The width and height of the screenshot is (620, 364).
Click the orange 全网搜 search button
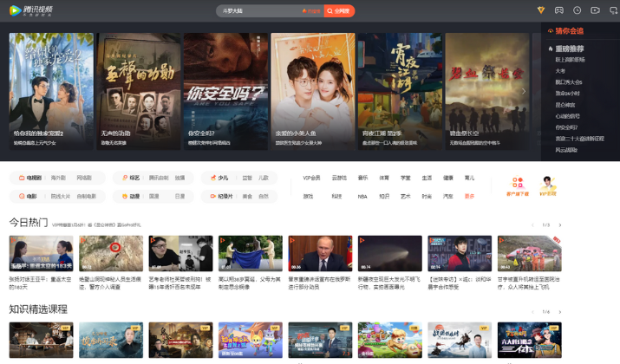[x=339, y=11]
